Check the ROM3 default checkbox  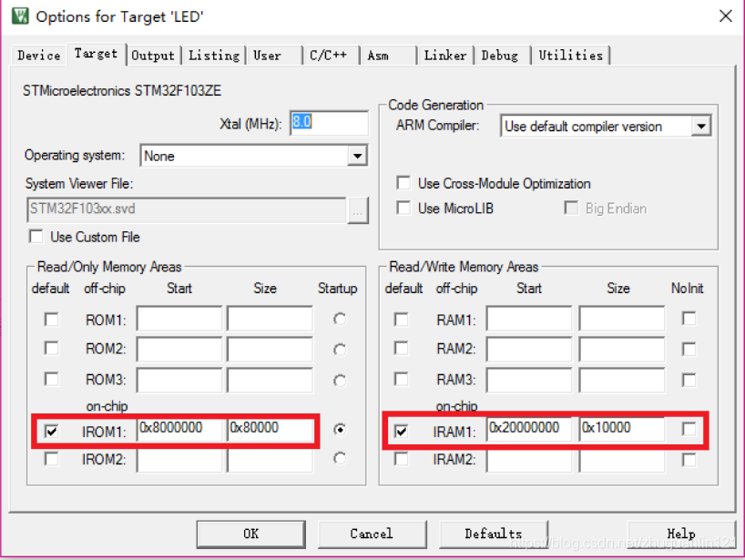pos(51,379)
